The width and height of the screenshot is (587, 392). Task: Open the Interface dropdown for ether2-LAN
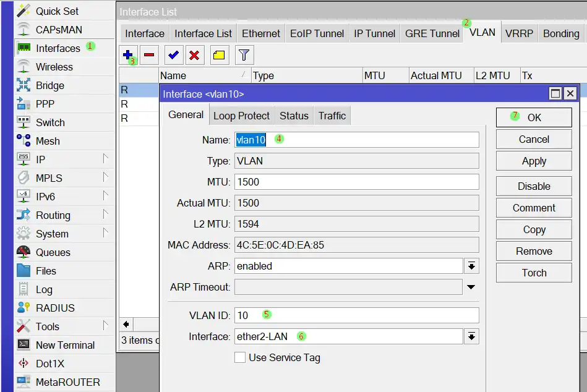coord(471,336)
